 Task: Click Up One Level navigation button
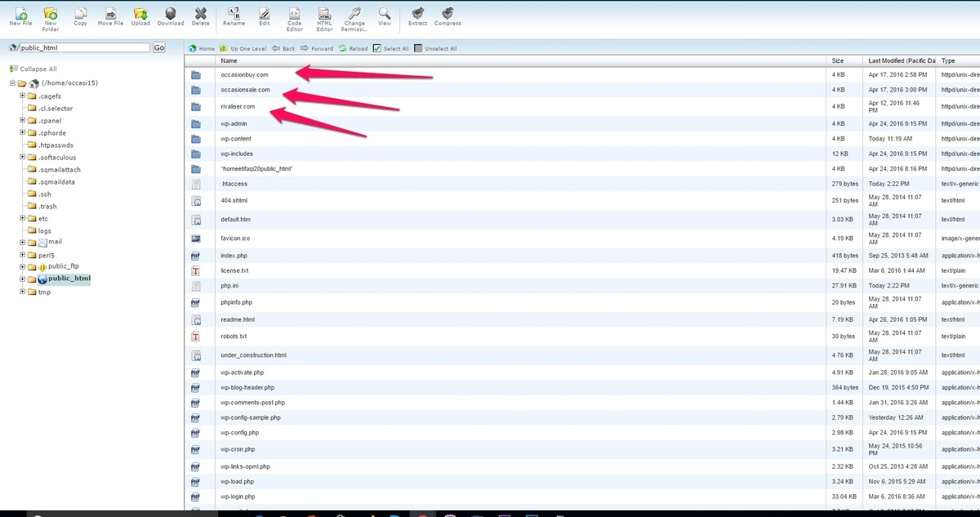tap(243, 48)
